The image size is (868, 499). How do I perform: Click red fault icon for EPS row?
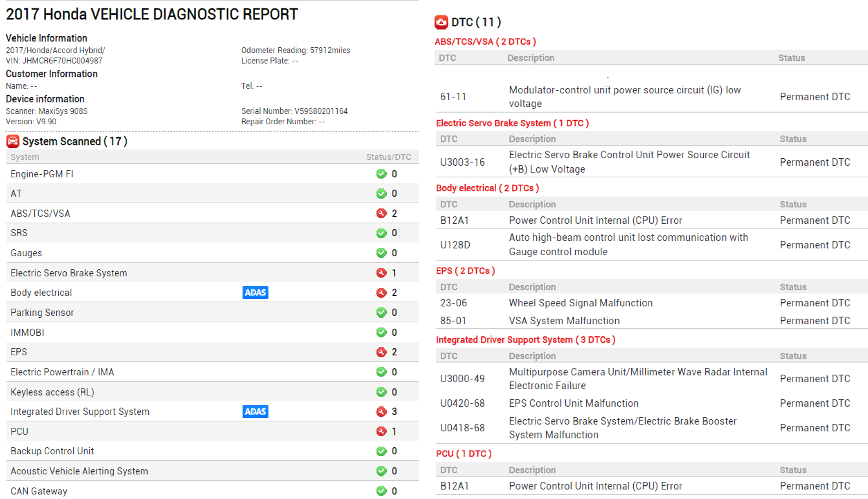381,352
